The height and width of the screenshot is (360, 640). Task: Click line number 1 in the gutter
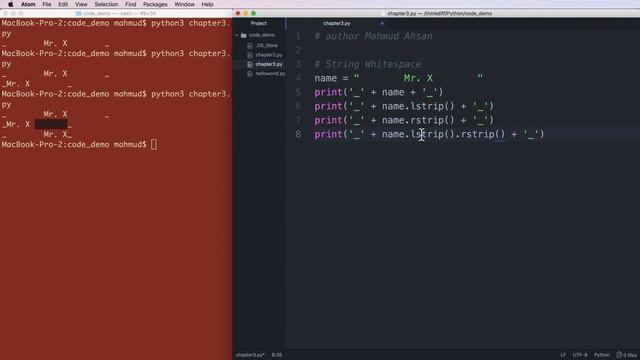click(x=299, y=36)
